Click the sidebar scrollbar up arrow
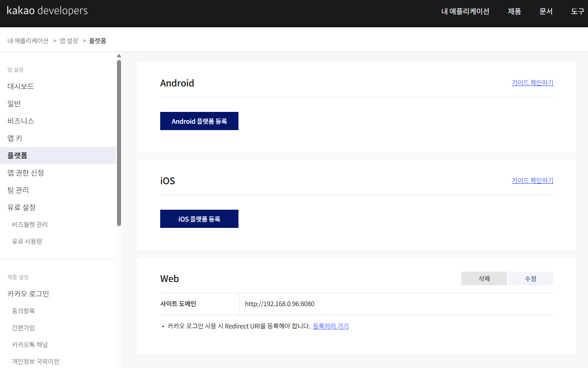Viewport: 588px width, 368px height. click(119, 56)
